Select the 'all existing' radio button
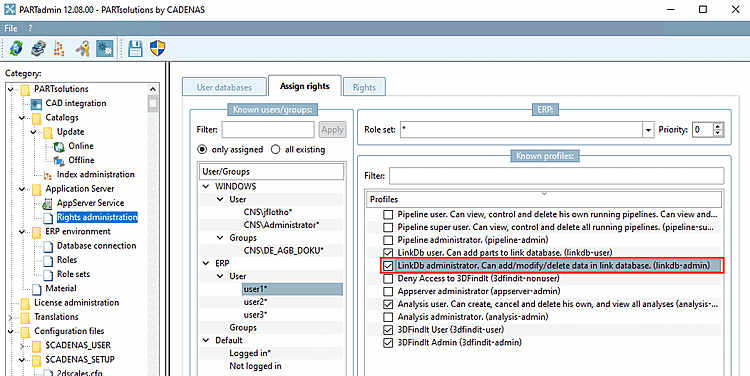 276,150
